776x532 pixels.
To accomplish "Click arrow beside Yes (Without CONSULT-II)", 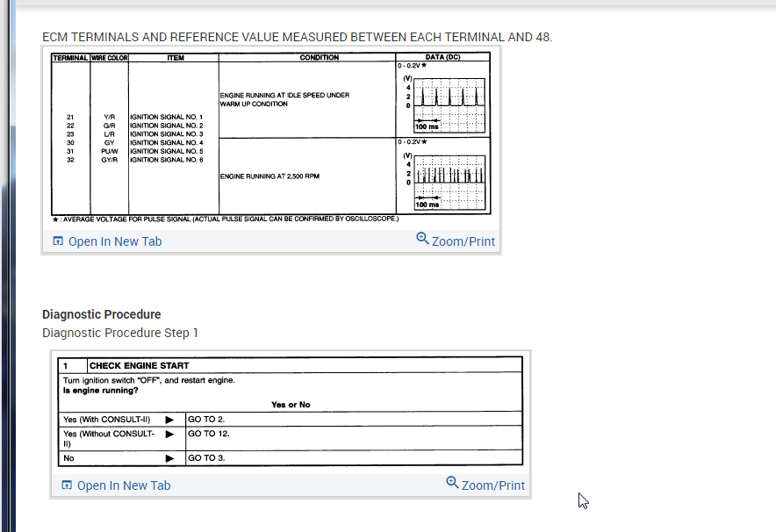I will pos(169,434).
